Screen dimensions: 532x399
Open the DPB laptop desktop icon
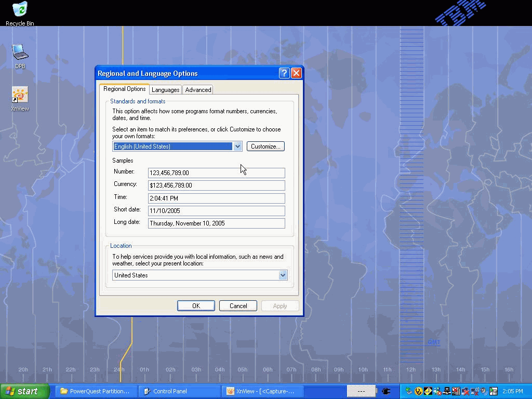[x=20, y=52]
